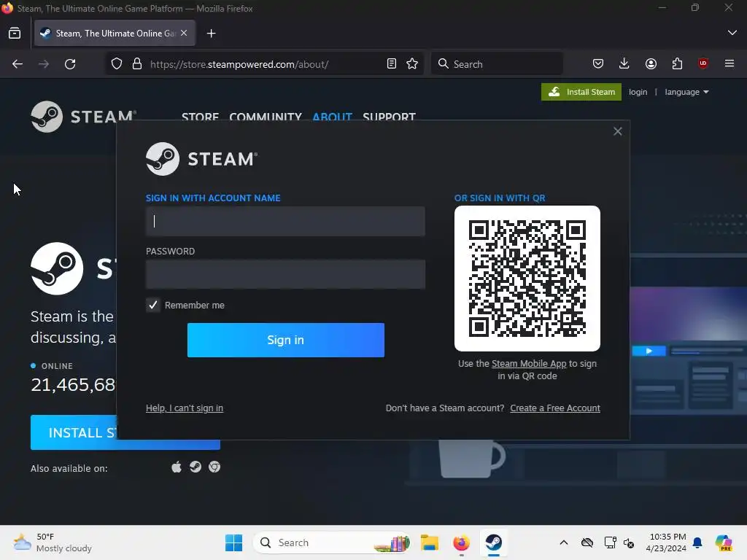747x560 pixels.
Task: Show hidden system tray icons
Action: [564, 542]
